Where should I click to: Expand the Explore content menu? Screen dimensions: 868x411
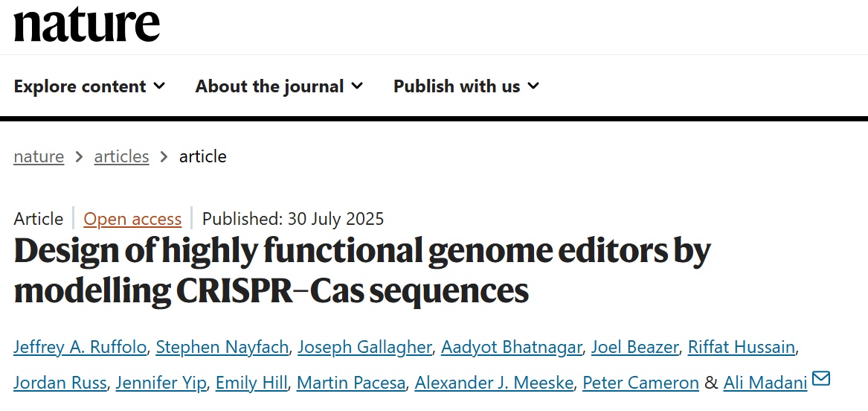(89, 86)
